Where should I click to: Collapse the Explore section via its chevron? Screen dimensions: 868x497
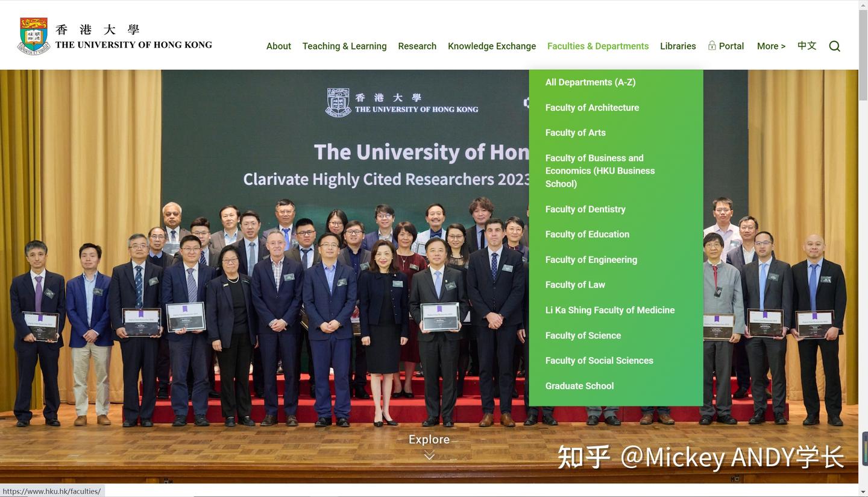click(x=429, y=455)
